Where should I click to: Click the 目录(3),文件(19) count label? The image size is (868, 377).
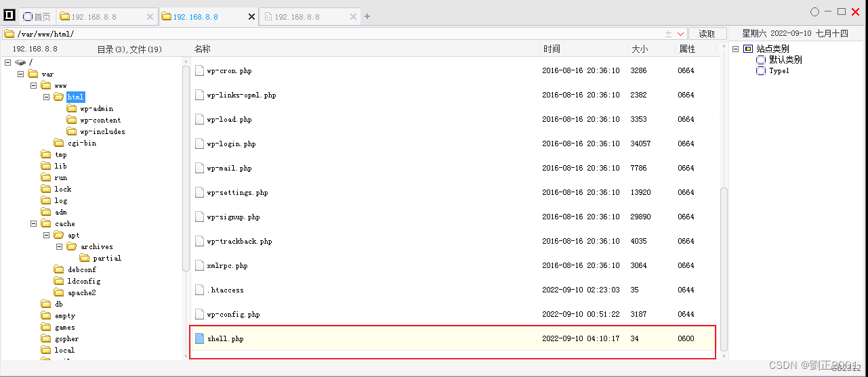(129, 49)
